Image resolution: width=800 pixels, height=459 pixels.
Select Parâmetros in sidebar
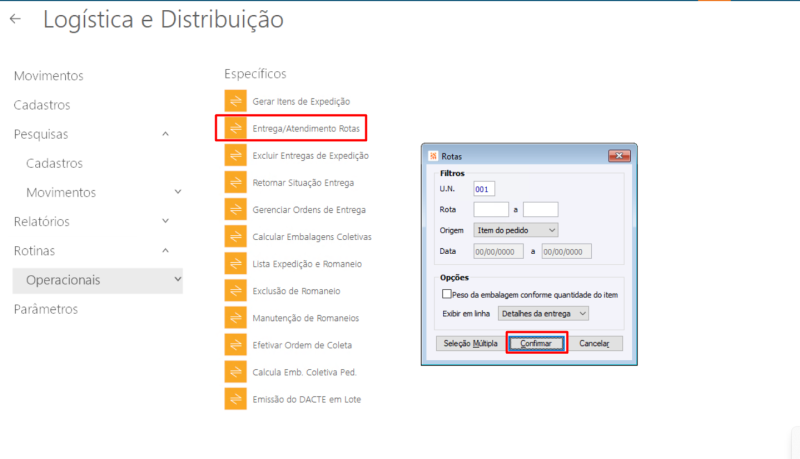point(46,309)
